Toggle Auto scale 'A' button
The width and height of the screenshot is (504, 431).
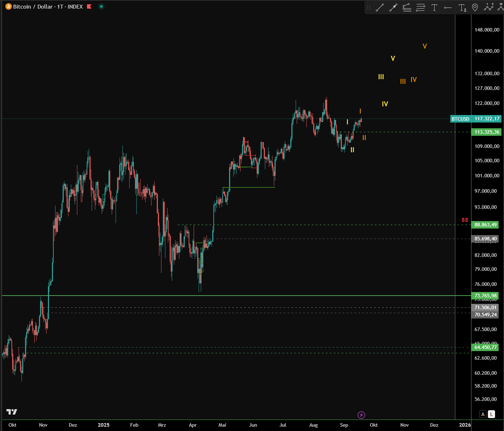483,414
